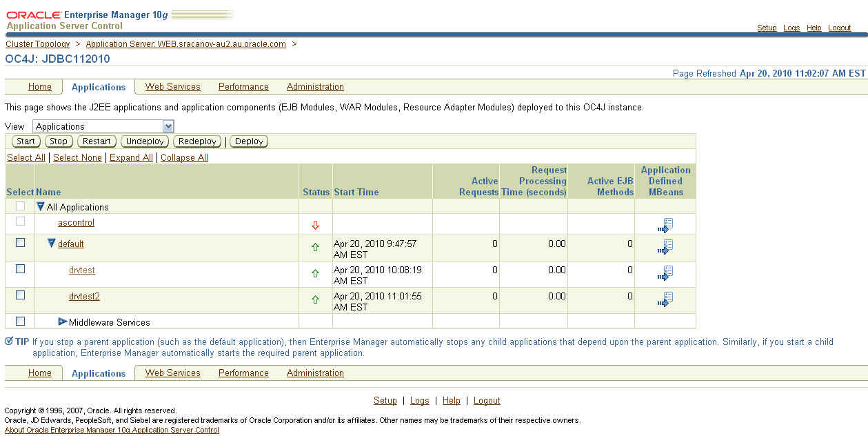868x445 pixels.
Task: Open Application Defined MBeans for drvtest
Action: [x=665, y=273]
